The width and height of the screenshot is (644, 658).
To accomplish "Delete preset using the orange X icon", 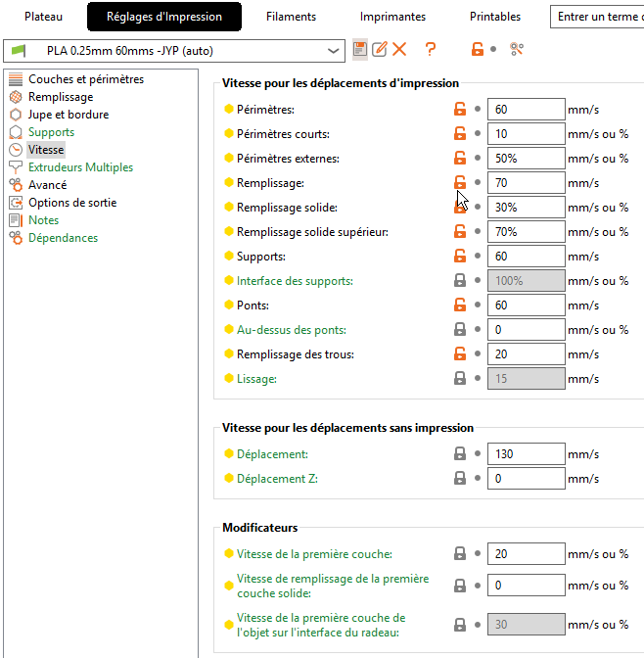I will (399, 50).
